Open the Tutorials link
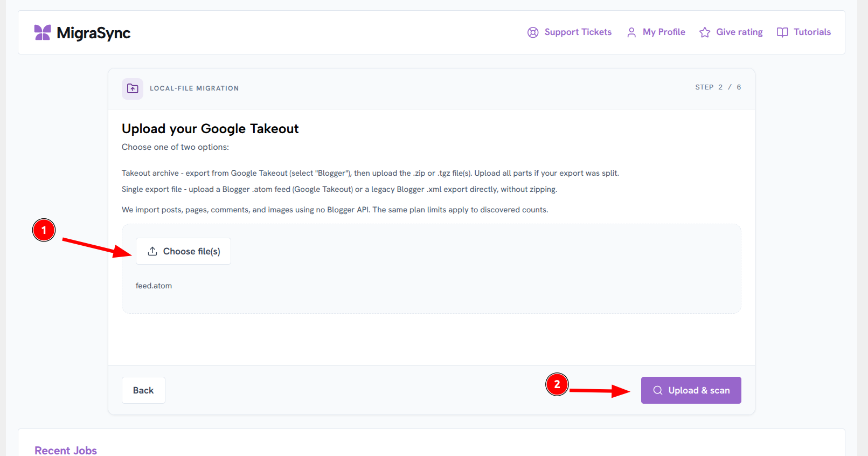 (x=804, y=32)
